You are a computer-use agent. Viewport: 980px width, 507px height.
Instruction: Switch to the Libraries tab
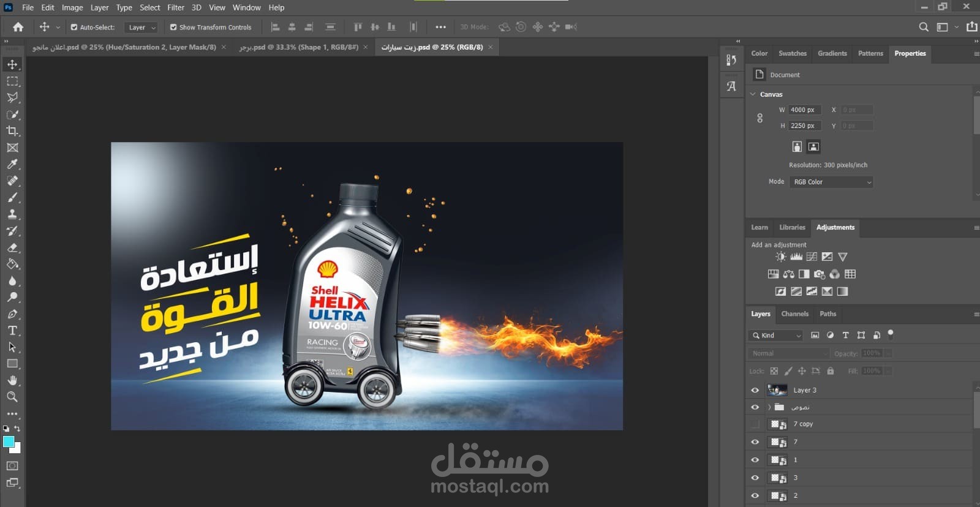tap(792, 227)
